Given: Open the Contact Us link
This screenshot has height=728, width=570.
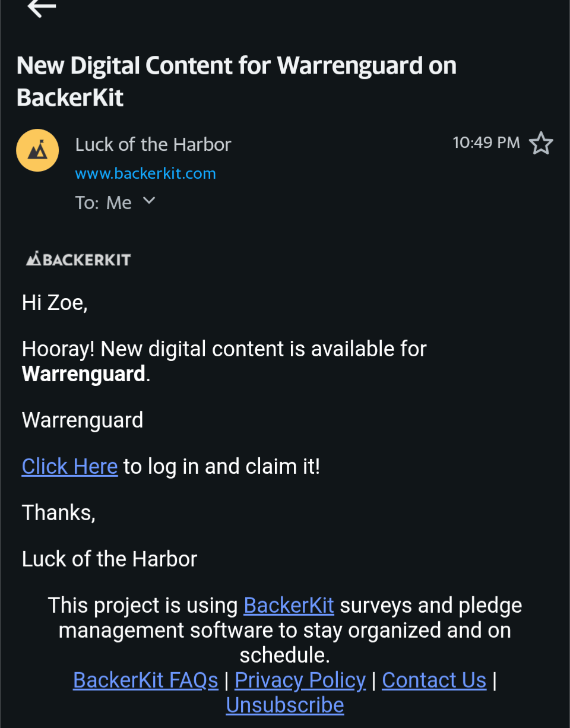Looking at the screenshot, I should [x=434, y=680].
